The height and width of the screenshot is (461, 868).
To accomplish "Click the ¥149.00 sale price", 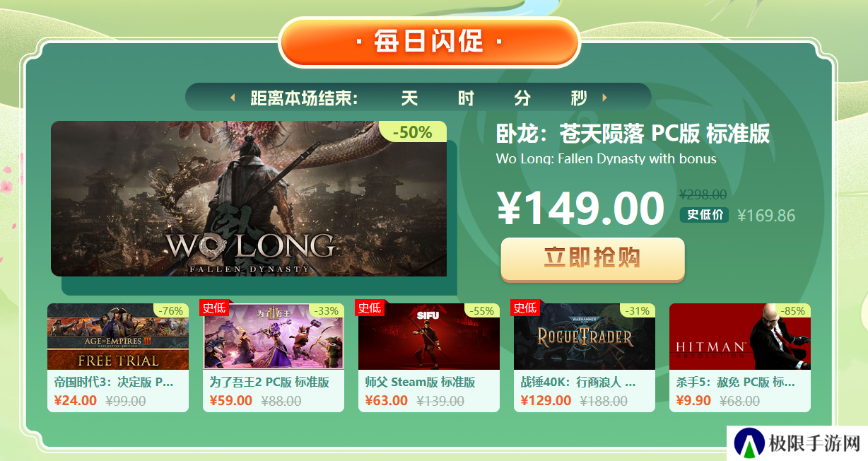I will point(581,208).
